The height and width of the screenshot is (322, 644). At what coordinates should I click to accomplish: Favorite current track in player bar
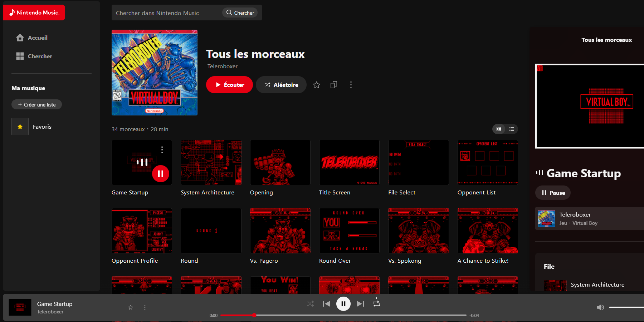pos(131,307)
